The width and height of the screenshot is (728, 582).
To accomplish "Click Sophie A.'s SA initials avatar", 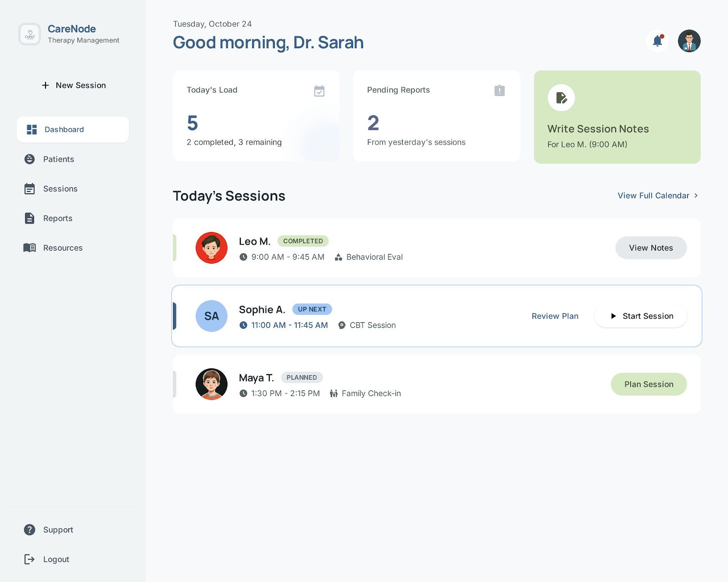I will [212, 316].
